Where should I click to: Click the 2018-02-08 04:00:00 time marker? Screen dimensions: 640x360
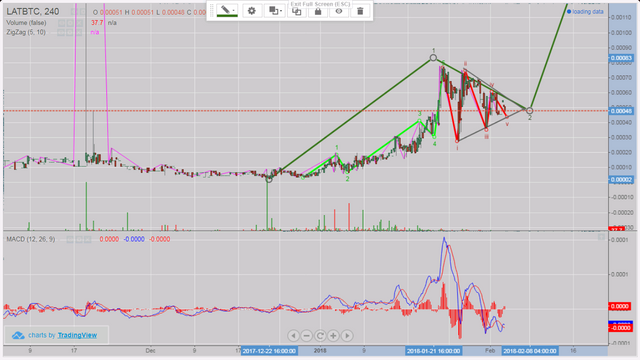[530, 351]
